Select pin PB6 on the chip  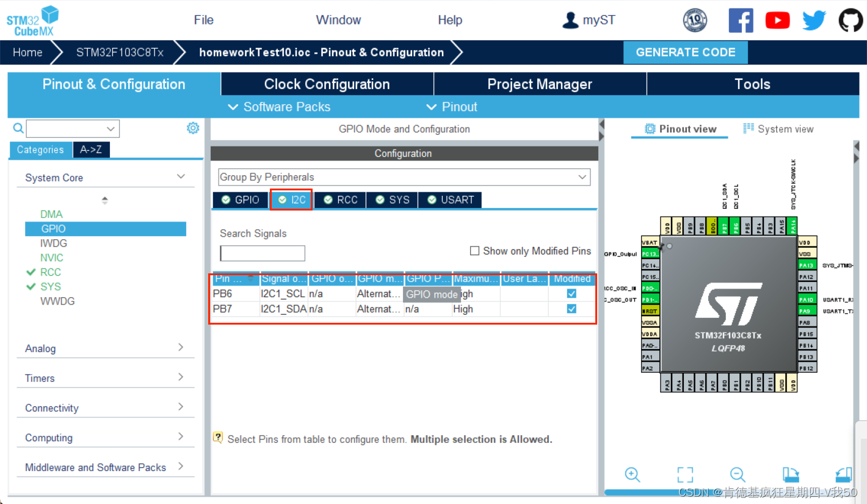coord(735,226)
